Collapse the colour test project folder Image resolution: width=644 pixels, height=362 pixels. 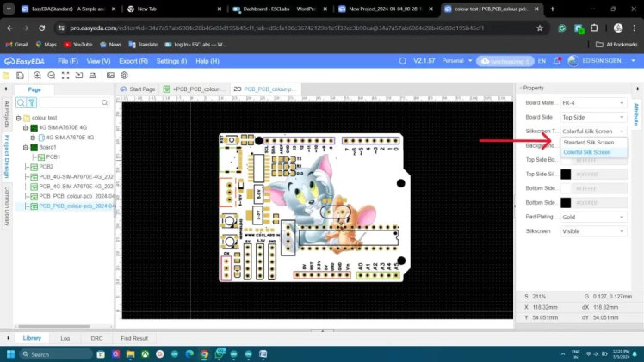18,118
